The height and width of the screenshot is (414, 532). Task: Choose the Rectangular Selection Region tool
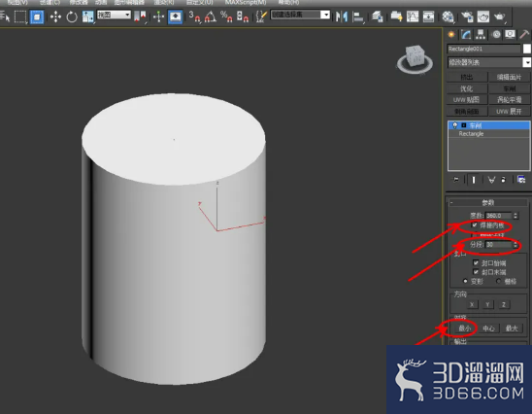(20, 17)
